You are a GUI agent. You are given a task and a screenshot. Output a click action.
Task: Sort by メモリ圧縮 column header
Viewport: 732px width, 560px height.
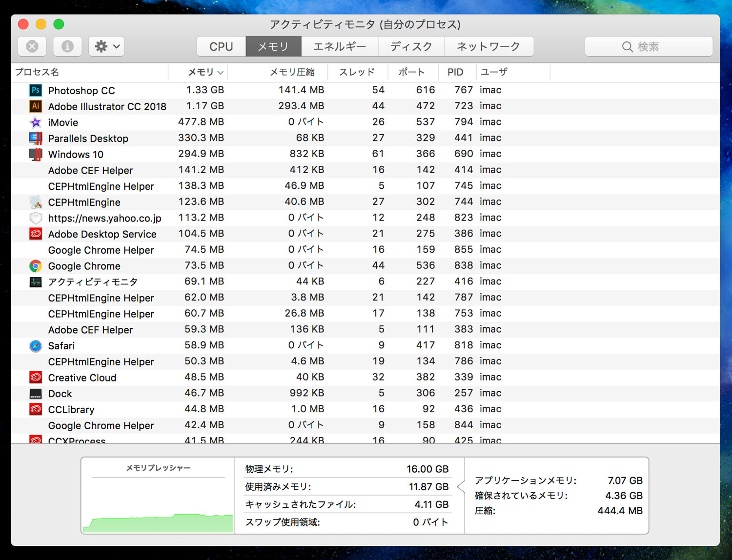(278, 72)
